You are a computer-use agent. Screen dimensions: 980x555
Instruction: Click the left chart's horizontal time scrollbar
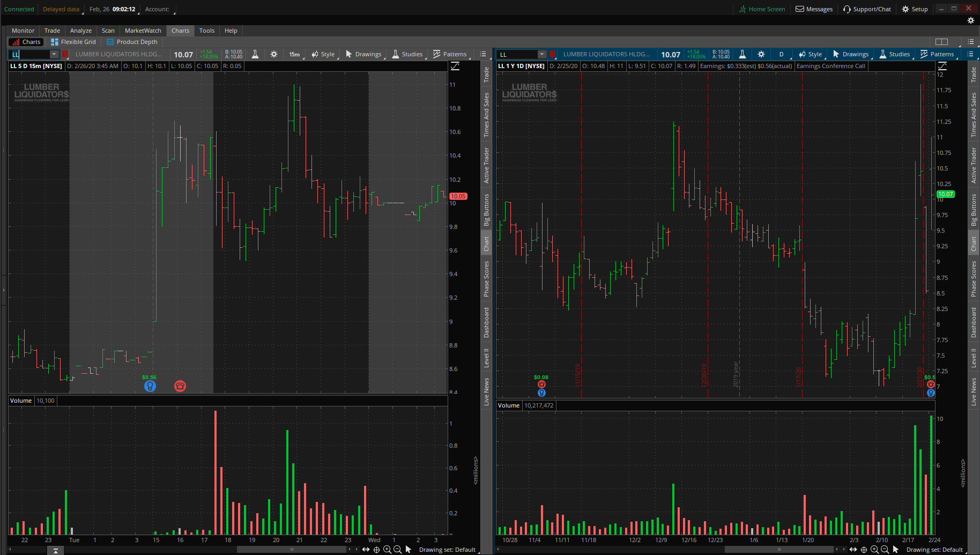tap(292, 550)
